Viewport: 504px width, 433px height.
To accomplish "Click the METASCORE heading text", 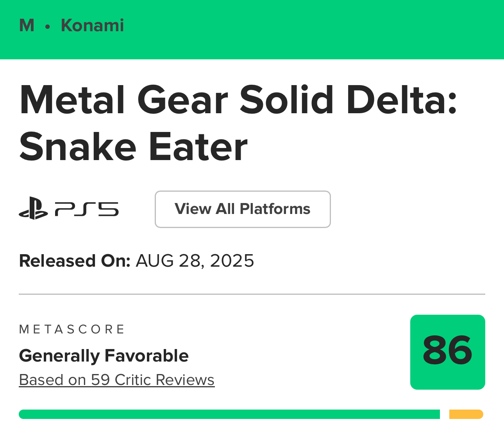I will [x=72, y=330].
